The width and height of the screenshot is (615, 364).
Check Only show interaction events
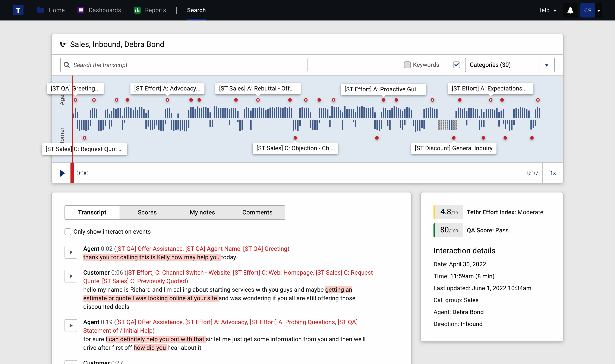pos(68,232)
